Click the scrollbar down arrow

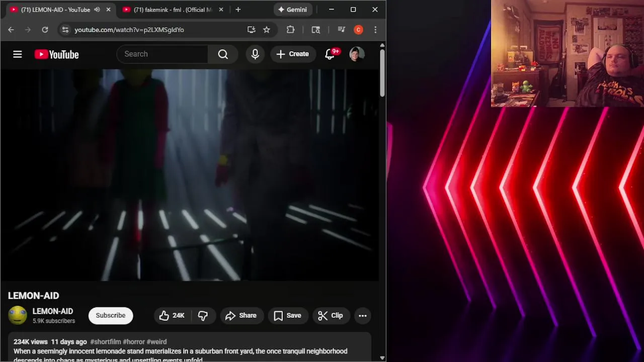click(x=382, y=358)
